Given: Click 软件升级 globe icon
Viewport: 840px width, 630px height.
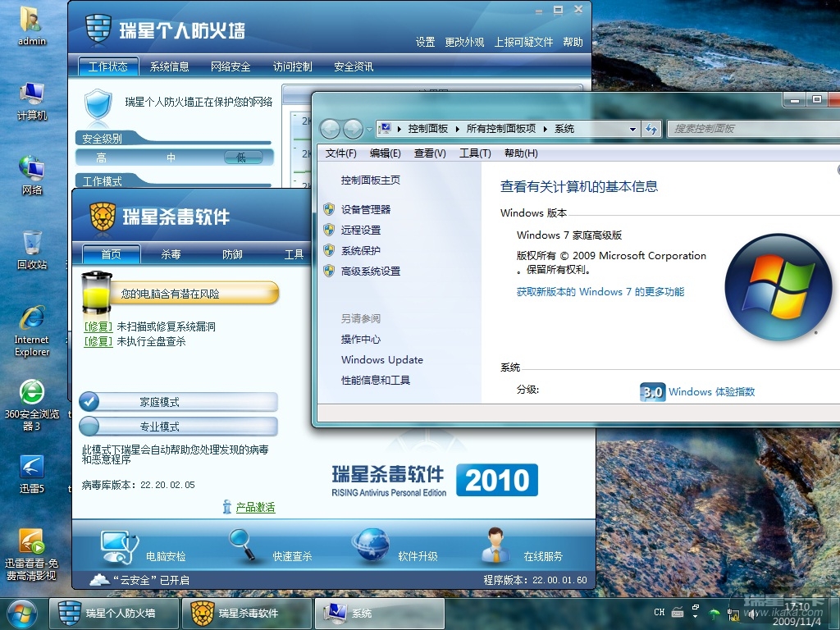Looking at the screenshot, I should tap(372, 546).
